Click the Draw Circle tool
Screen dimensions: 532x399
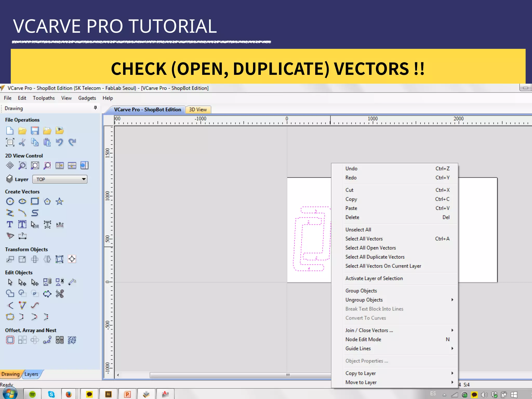click(x=10, y=201)
